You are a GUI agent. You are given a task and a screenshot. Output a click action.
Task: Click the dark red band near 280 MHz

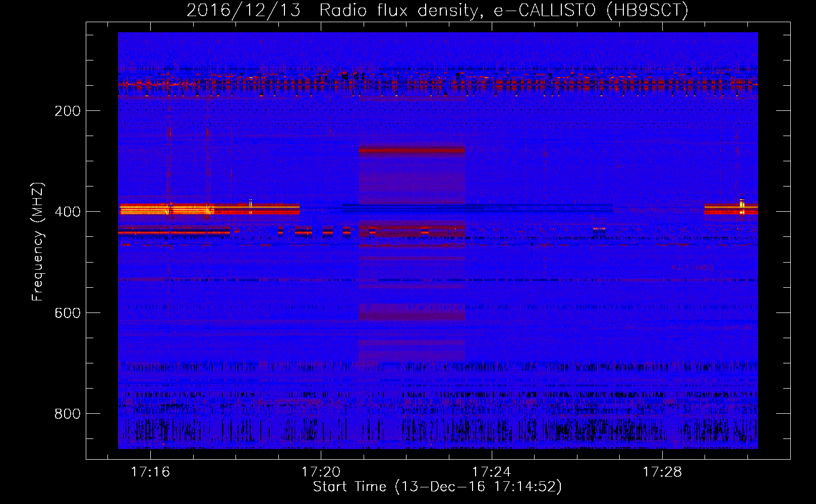tap(412, 150)
